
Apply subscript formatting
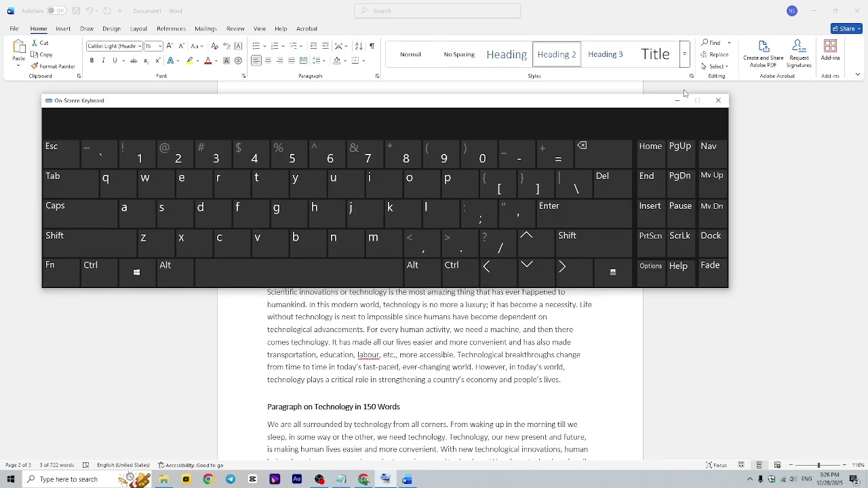(x=146, y=61)
